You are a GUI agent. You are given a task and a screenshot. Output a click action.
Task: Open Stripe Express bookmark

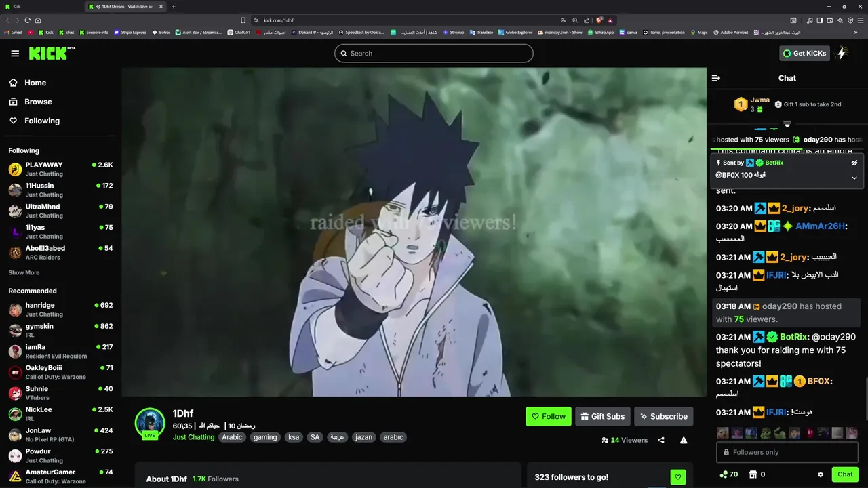click(x=130, y=32)
